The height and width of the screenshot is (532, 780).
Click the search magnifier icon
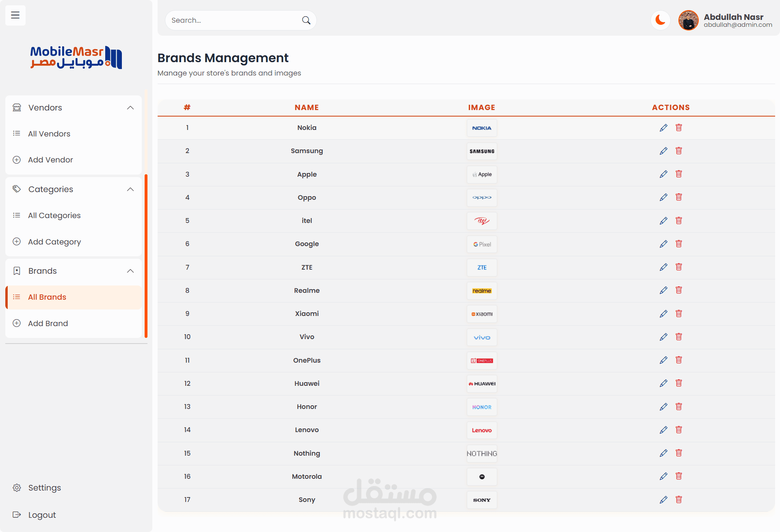pos(306,20)
